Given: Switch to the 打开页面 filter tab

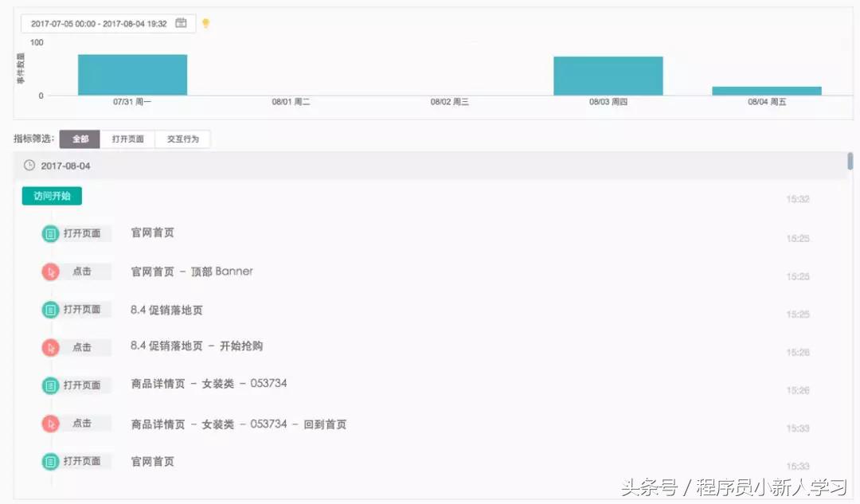Looking at the screenshot, I should click(x=127, y=139).
